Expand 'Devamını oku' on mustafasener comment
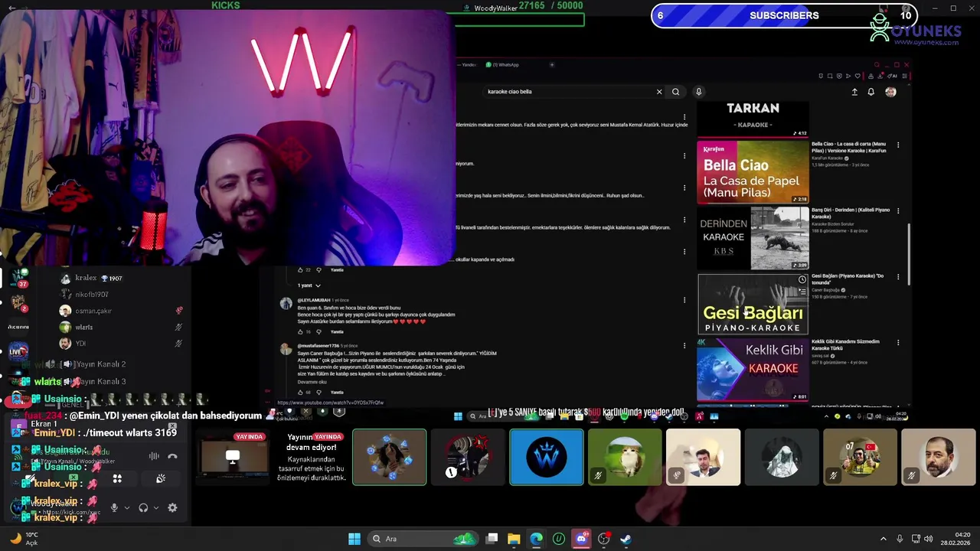 312,382
